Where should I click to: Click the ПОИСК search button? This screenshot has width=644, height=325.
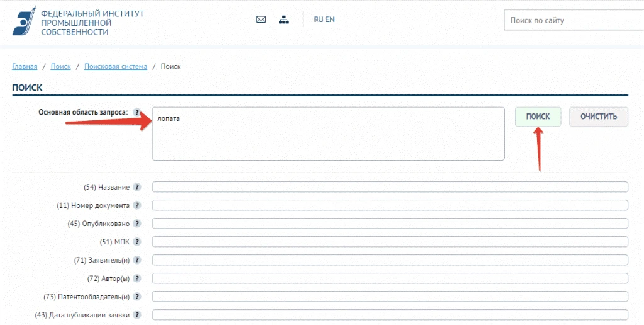pyautogui.click(x=538, y=117)
